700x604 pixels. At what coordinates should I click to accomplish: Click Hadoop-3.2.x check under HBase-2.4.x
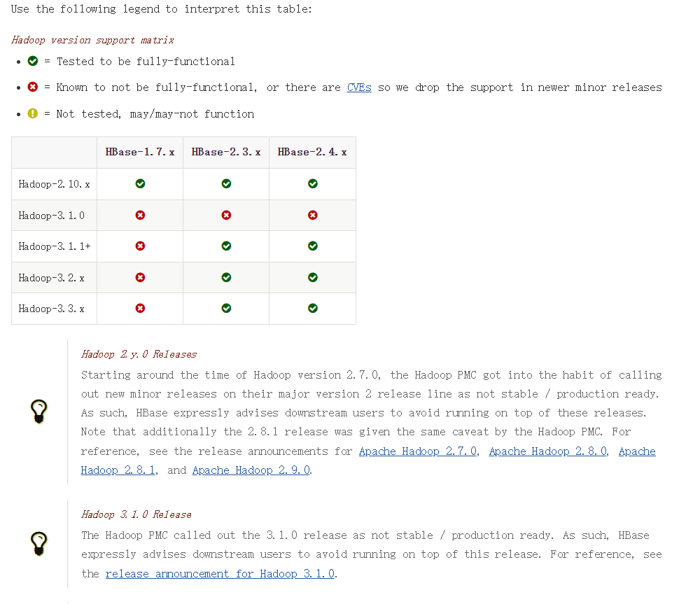[x=313, y=278]
